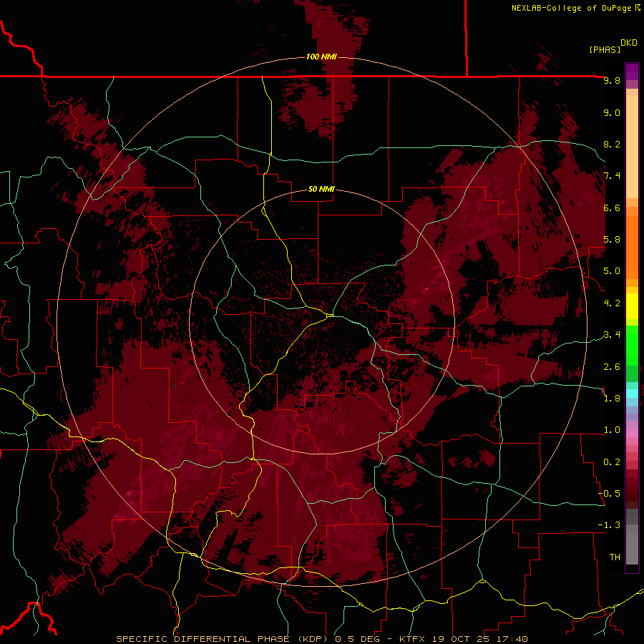The width and height of the screenshot is (644, 644).
Task: Click the 5.0 legend value
Action: (612, 271)
